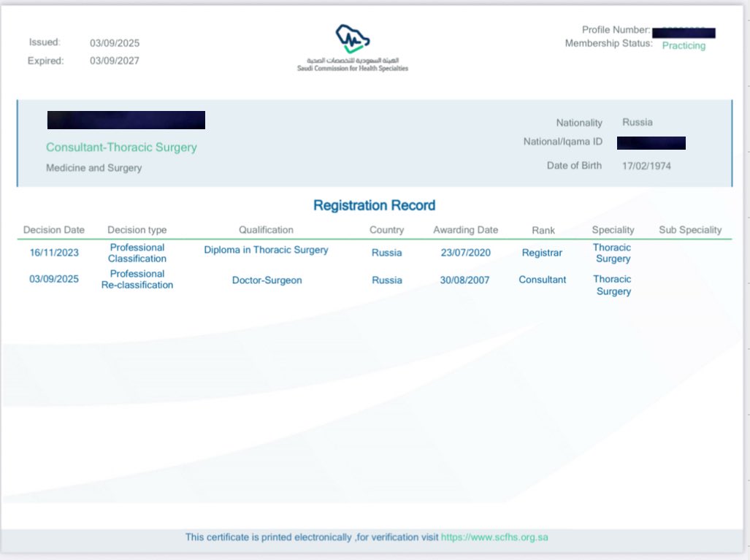750x560 pixels.
Task: Click awarding date 30/08/2007
Action: tap(465, 280)
